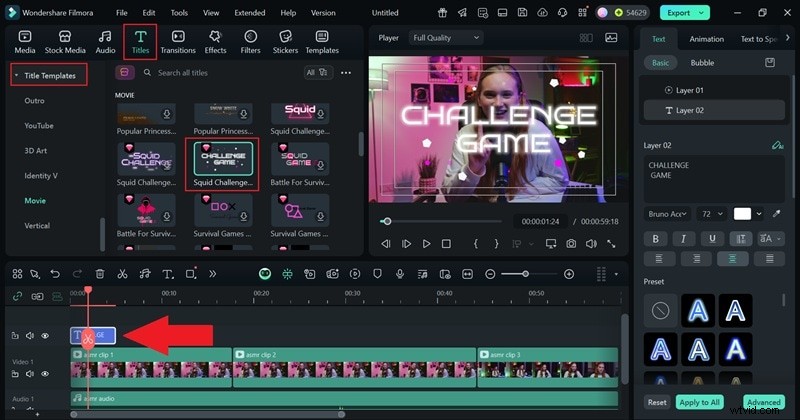Open the Stock Media panel

pyautogui.click(x=65, y=42)
